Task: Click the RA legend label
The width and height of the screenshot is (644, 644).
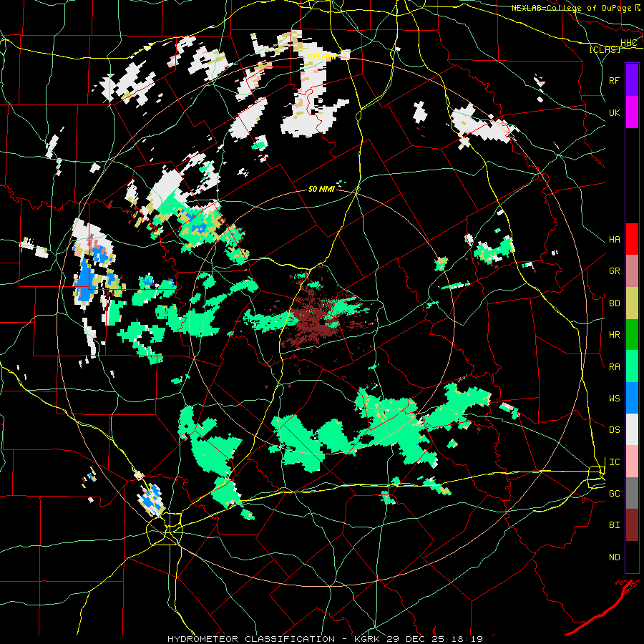Action: (x=615, y=367)
